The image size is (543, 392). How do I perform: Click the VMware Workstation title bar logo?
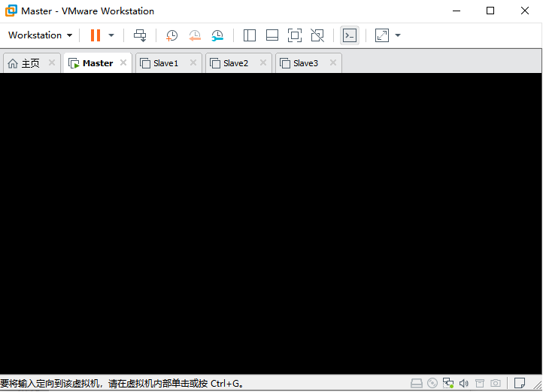coord(11,11)
